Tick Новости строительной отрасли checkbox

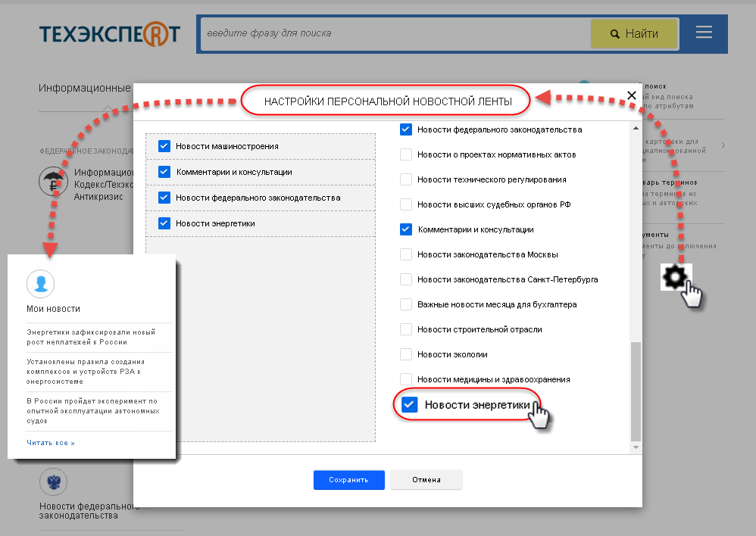[406, 329]
